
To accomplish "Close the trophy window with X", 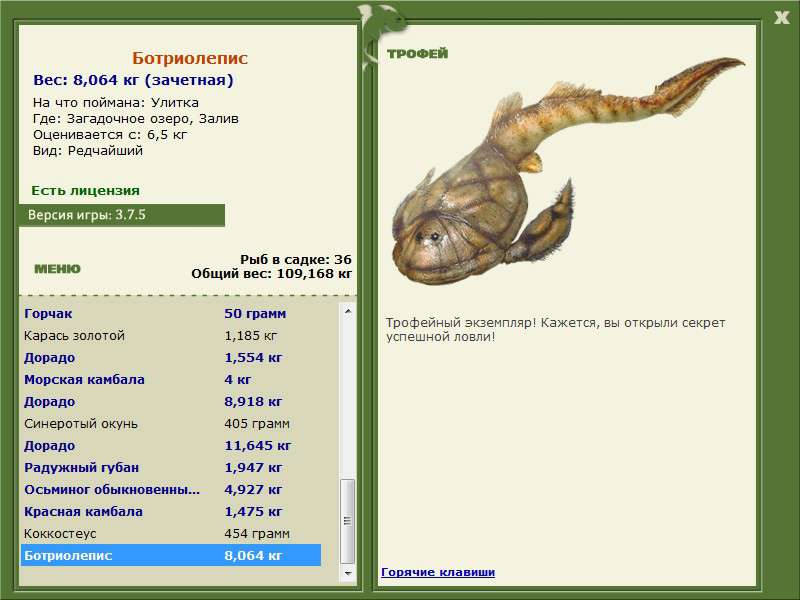I will coord(781,18).
